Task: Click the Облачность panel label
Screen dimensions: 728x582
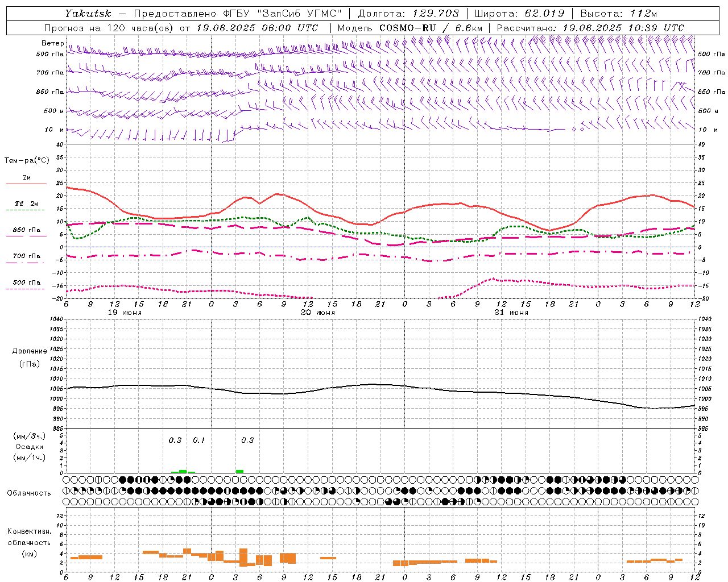Action: click(29, 493)
